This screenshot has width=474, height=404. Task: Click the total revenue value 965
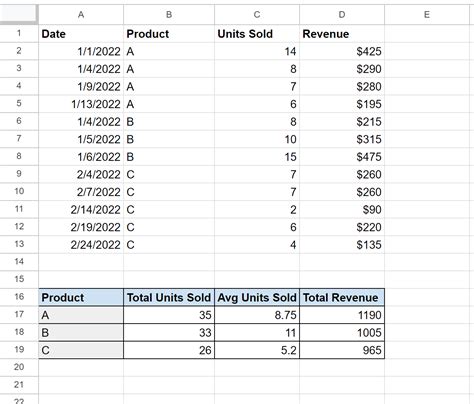tap(342, 350)
